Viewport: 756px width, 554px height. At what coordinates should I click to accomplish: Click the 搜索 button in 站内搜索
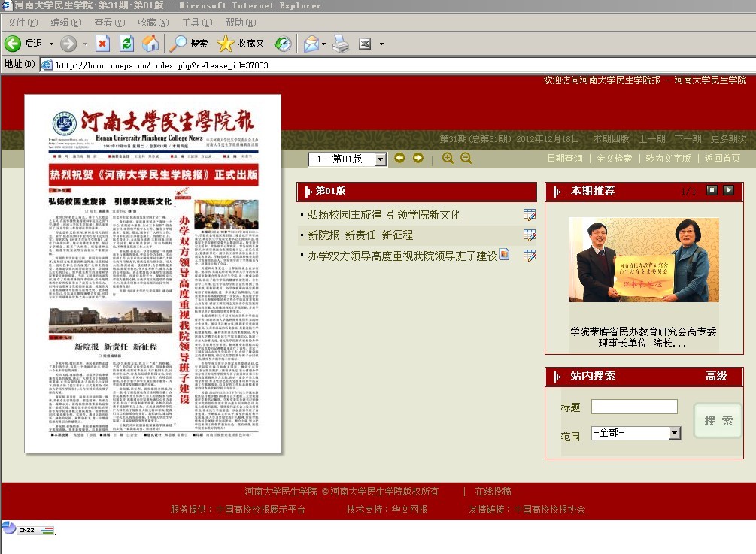[718, 420]
